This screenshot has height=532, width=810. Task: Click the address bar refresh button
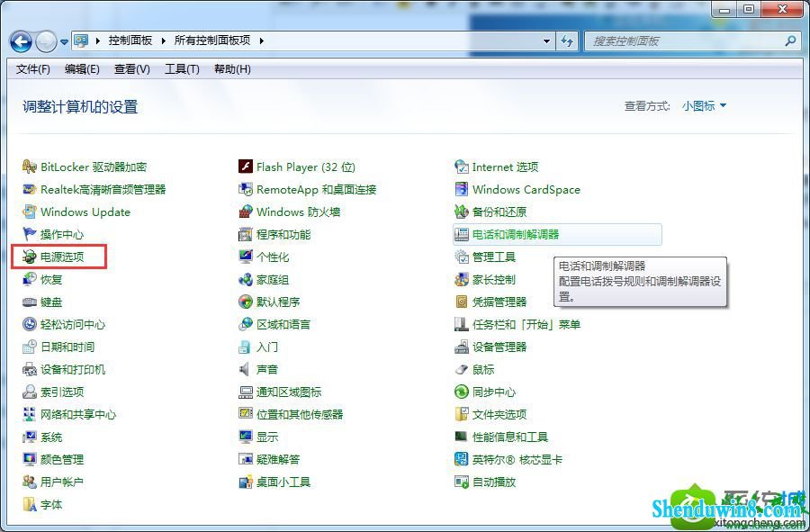pyautogui.click(x=567, y=41)
